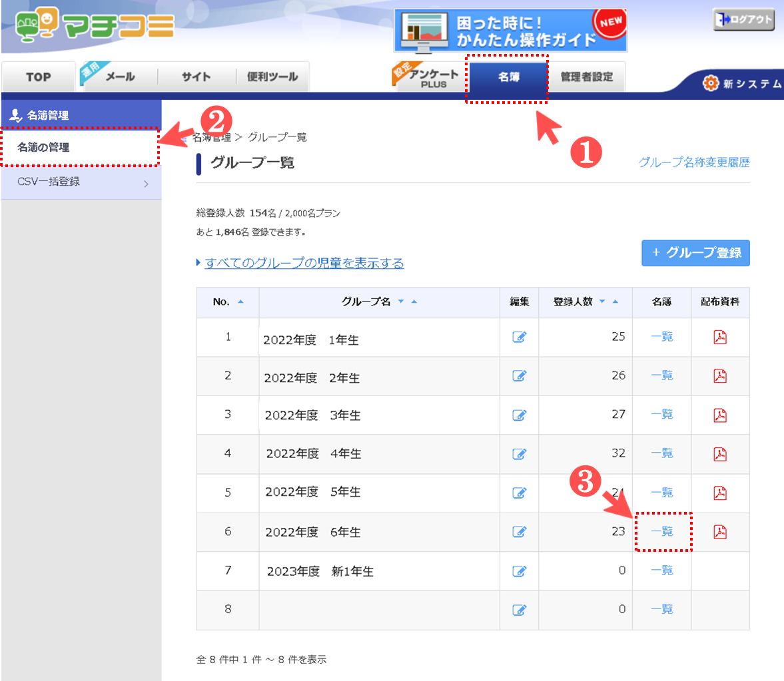Image resolution: width=784 pixels, height=681 pixels.
Task: Click the マチコミ logo
Action: click(x=94, y=26)
